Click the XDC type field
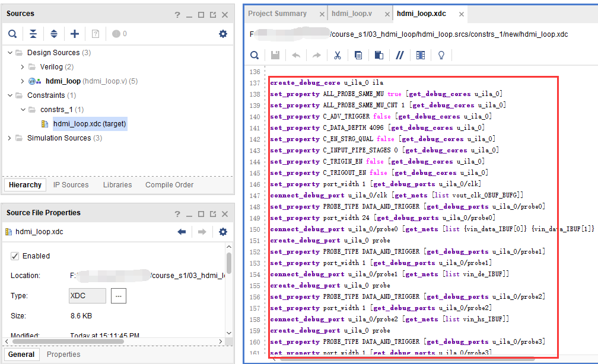This screenshot has height=364, width=598. (87, 296)
